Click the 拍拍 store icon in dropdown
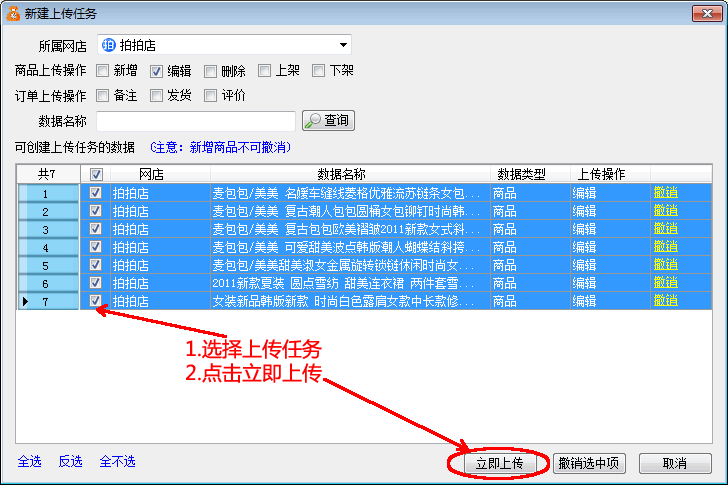The image size is (728, 485). [108, 45]
